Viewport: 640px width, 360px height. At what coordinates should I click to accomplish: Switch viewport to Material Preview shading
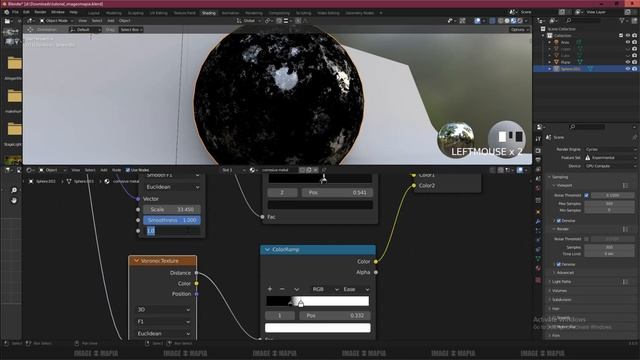point(513,20)
